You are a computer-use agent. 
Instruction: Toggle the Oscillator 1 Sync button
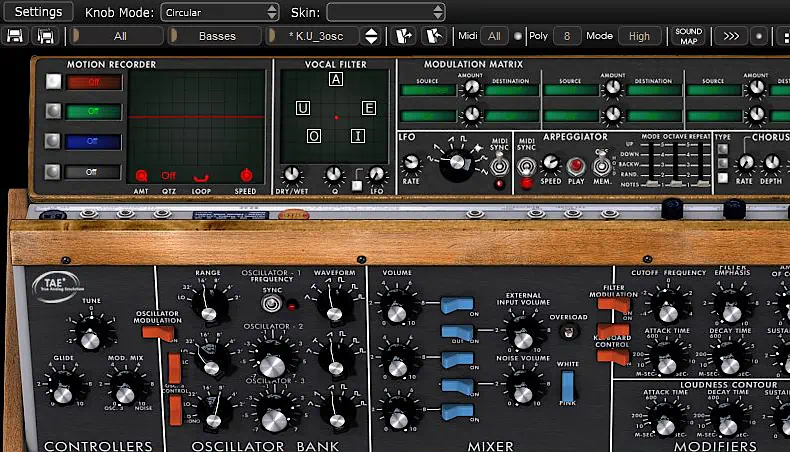point(272,303)
